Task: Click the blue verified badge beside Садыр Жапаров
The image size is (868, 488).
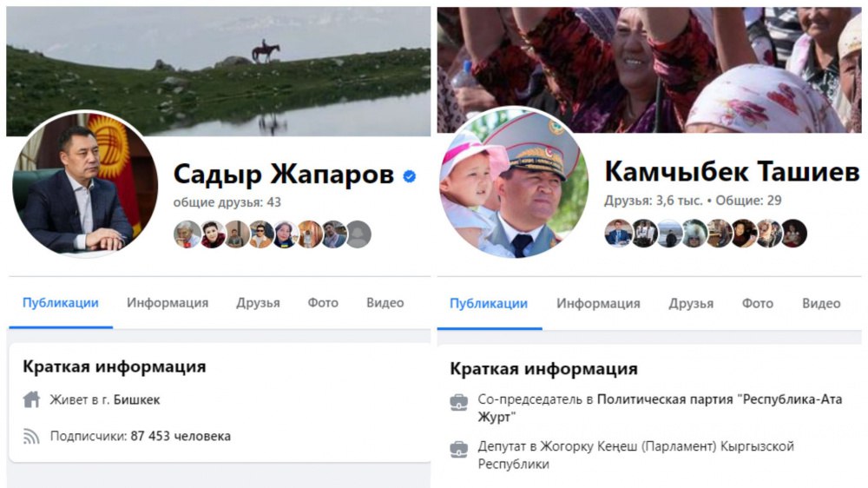Action: click(x=409, y=176)
